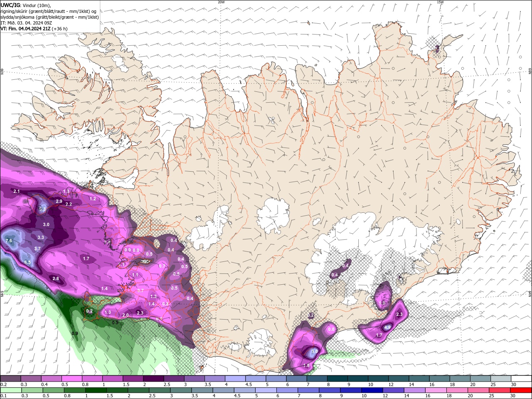This screenshot has width=532, height=399.
Task: Select the VT: Fim. 04.04.2024 21Z (+36 h) line
Action: tap(34, 29)
